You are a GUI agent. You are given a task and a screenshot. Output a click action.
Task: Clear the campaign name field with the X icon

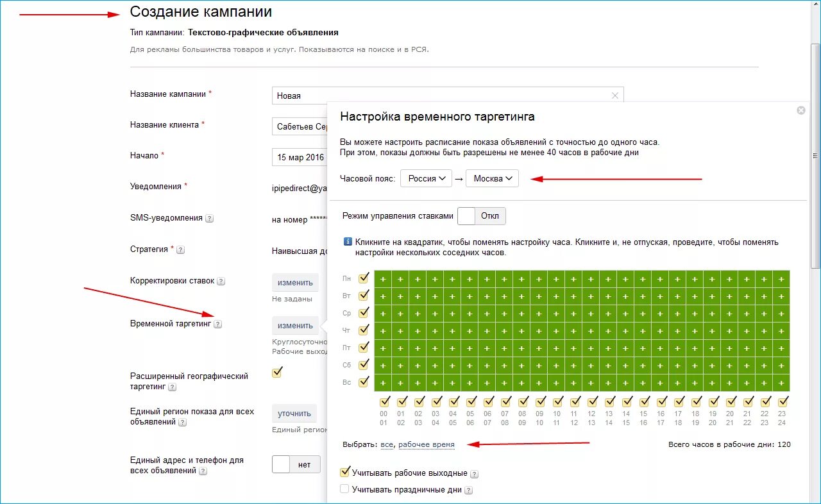(x=615, y=96)
